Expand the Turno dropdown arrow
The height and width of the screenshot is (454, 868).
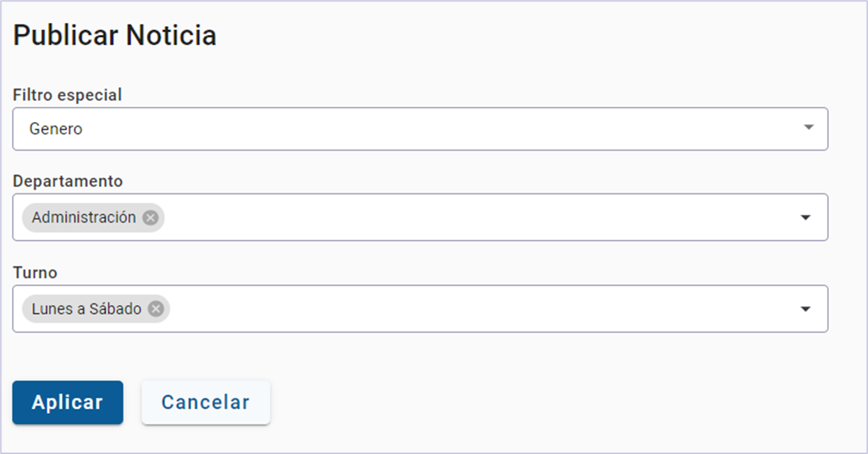805,309
